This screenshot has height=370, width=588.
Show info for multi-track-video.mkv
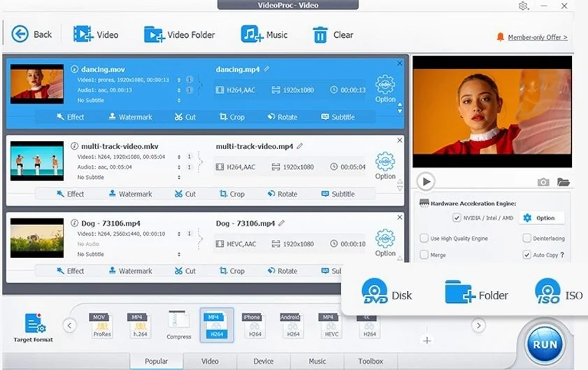coord(74,146)
